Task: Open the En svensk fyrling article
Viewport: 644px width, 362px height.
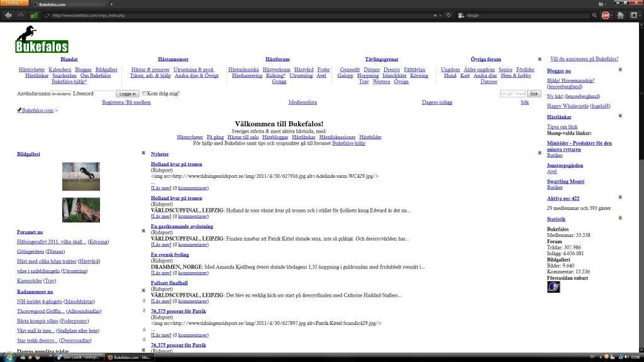Action: pos(170,255)
